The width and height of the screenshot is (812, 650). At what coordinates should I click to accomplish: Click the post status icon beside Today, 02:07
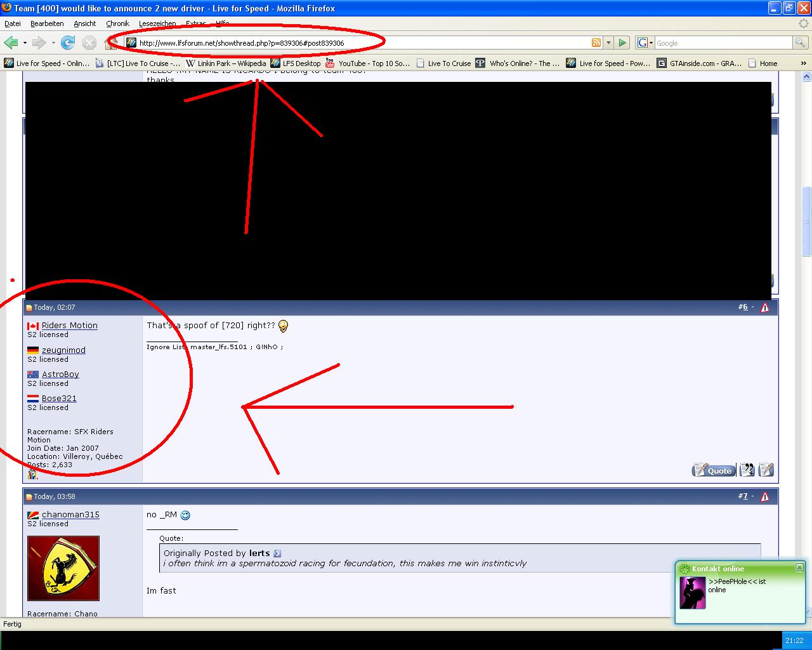pos(29,308)
